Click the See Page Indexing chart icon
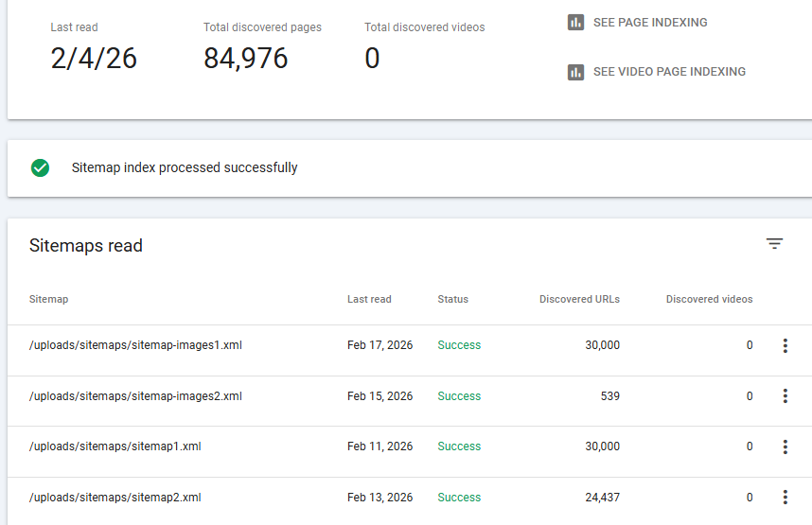 point(575,23)
